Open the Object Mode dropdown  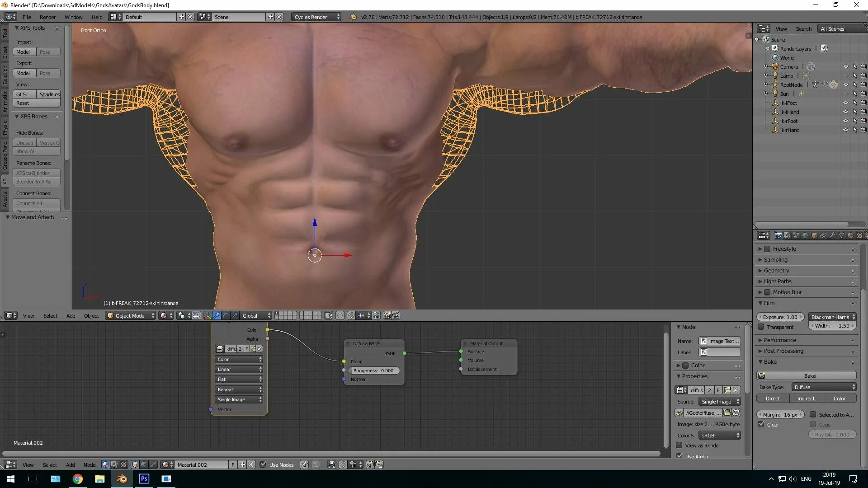coord(131,315)
